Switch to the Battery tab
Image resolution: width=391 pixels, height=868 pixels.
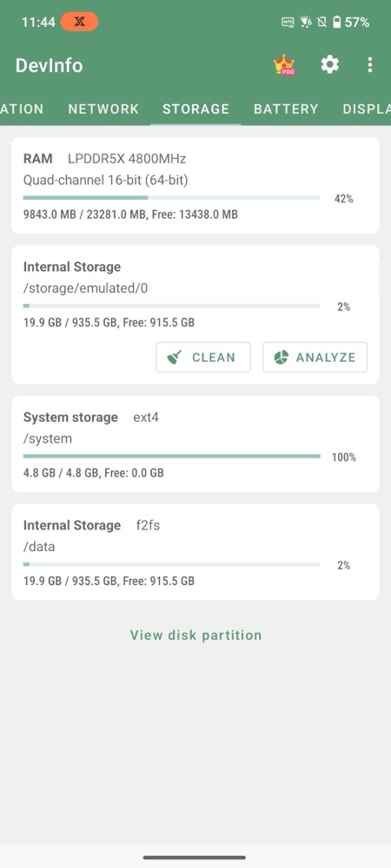[286, 109]
